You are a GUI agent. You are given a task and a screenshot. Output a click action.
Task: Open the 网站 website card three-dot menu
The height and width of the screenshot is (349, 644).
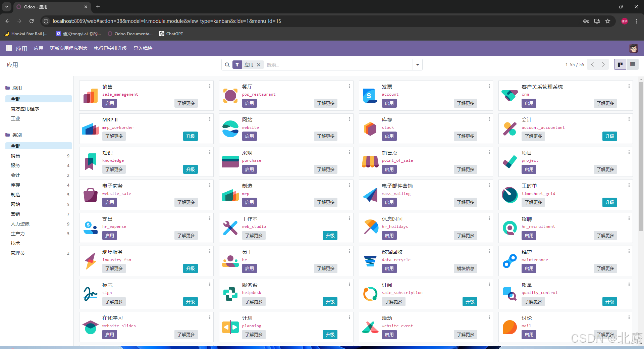point(349,119)
